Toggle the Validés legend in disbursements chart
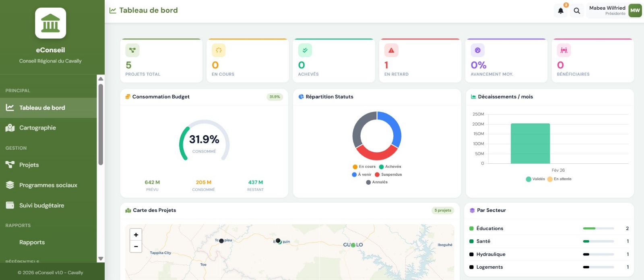Screen dimensions: 644x280 535,179
